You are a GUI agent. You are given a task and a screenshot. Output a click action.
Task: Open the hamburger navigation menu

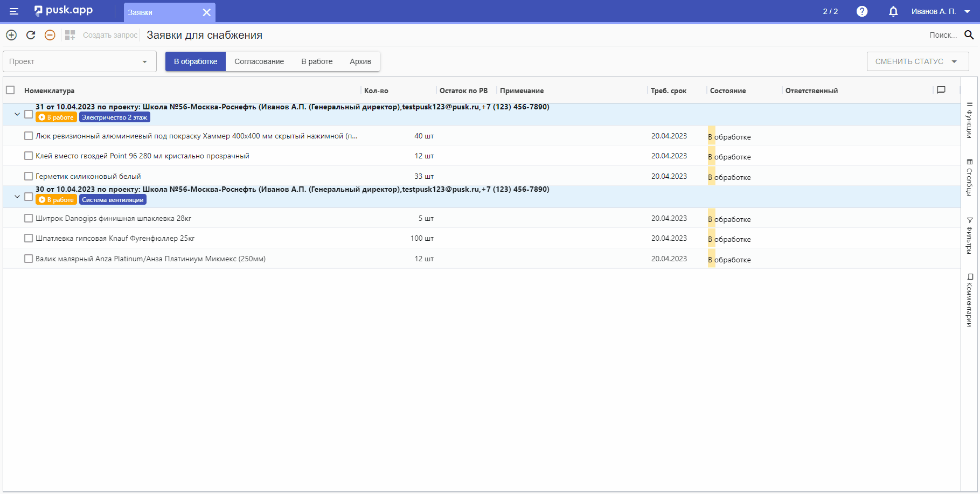click(x=14, y=11)
